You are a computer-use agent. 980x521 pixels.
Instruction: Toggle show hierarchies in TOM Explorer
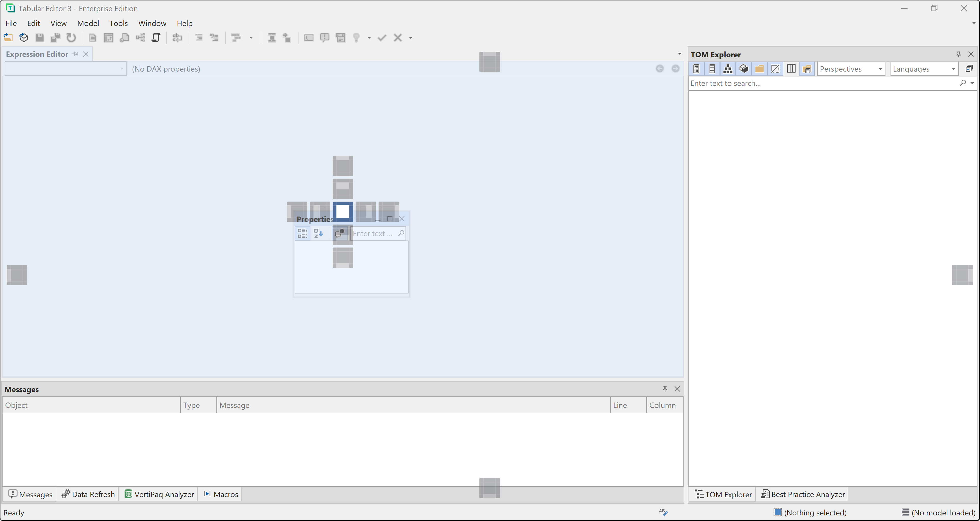pos(728,69)
